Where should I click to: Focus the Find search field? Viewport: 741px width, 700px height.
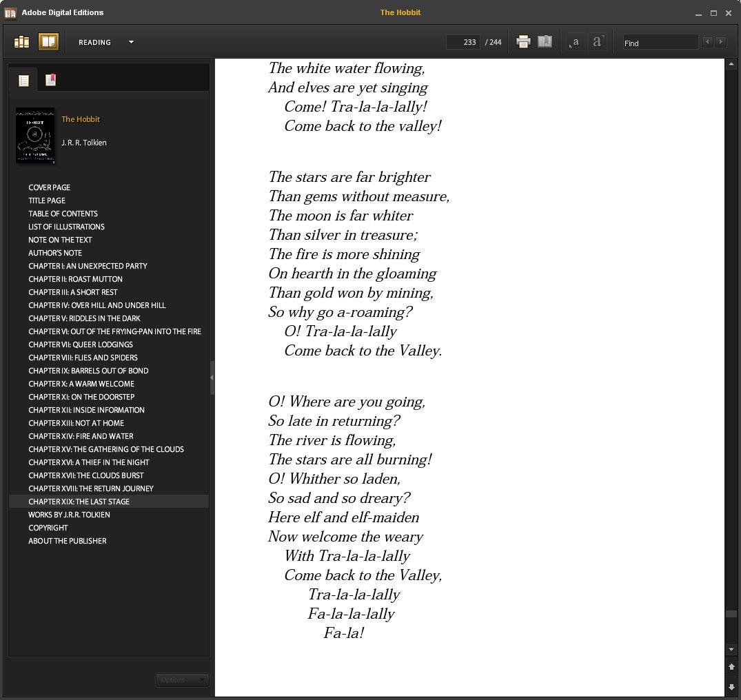coord(660,43)
